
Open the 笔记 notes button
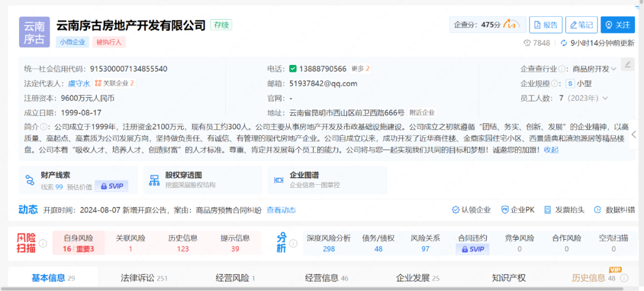pos(581,24)
